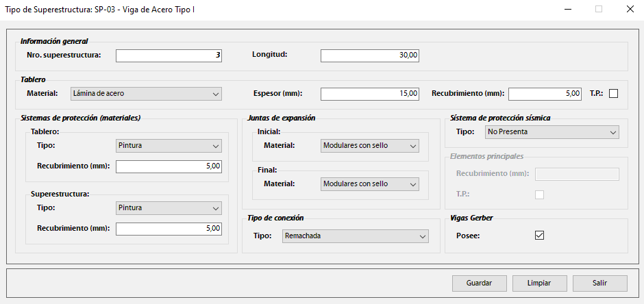The height and width of the screenshot is (304, 644).
Task: Minimize the SP-03 dialog window
Action: pos(567,10)
